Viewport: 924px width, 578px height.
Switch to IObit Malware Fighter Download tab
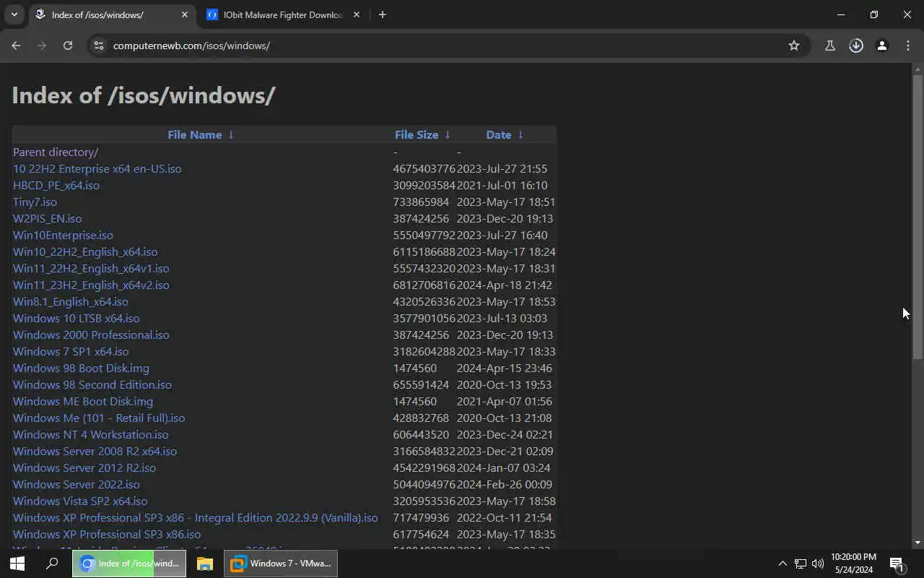click(x=283, y=14)
